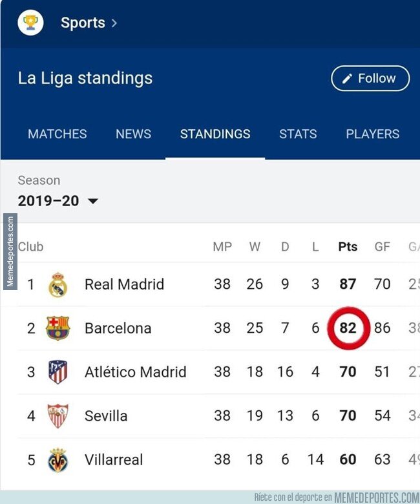Click the Villarreal crest icon
Screen dimensions: 420x504
58,460
